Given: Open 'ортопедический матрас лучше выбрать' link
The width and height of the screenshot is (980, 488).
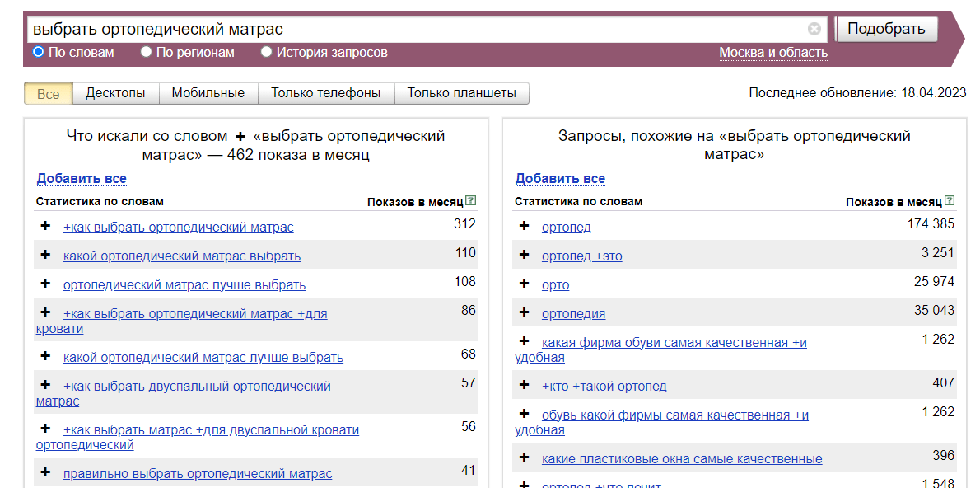Looking at the screenshot, I should click(184, 284).
